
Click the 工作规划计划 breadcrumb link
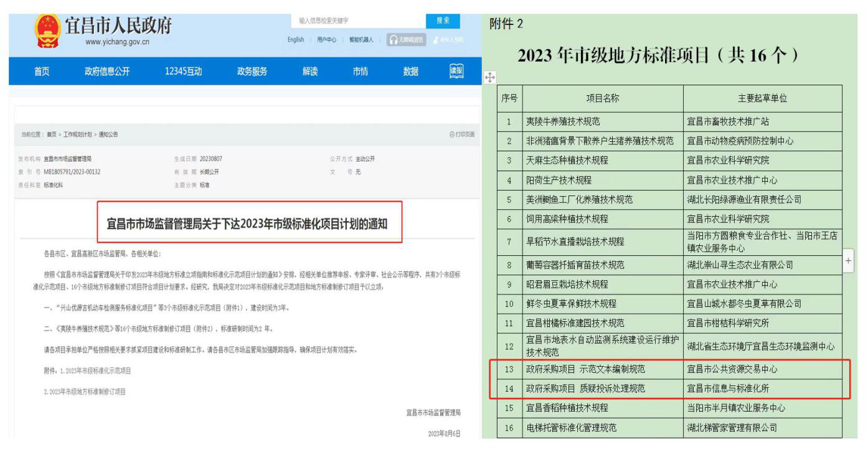pos(77,134)
